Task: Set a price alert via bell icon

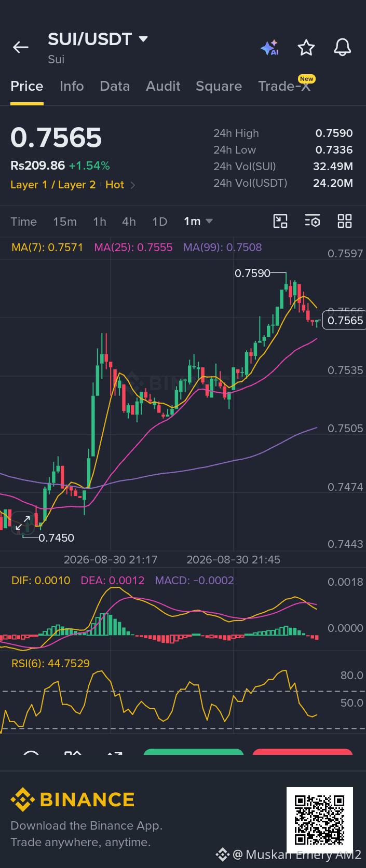Action: pyautogui.click(x=342, y=48)
